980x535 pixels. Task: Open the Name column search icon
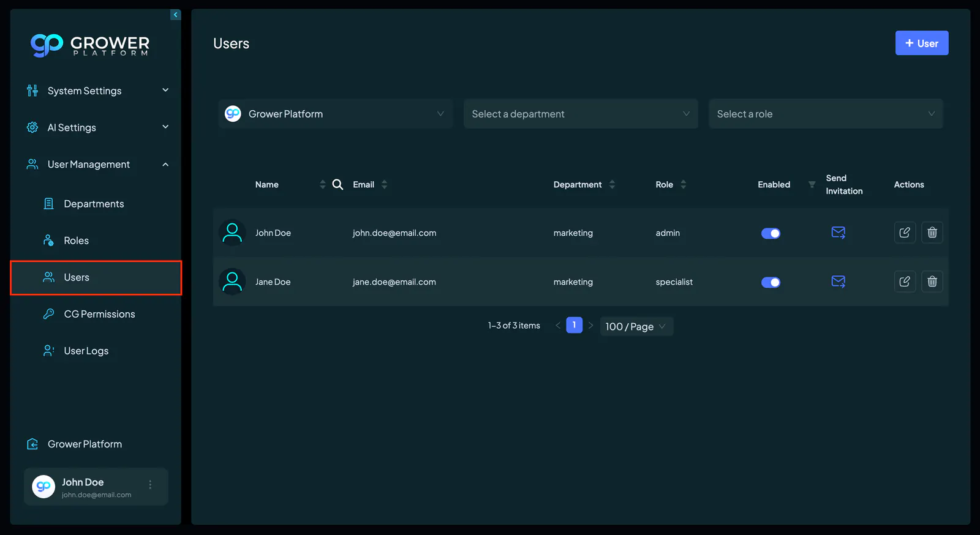(x=337, y=184)
